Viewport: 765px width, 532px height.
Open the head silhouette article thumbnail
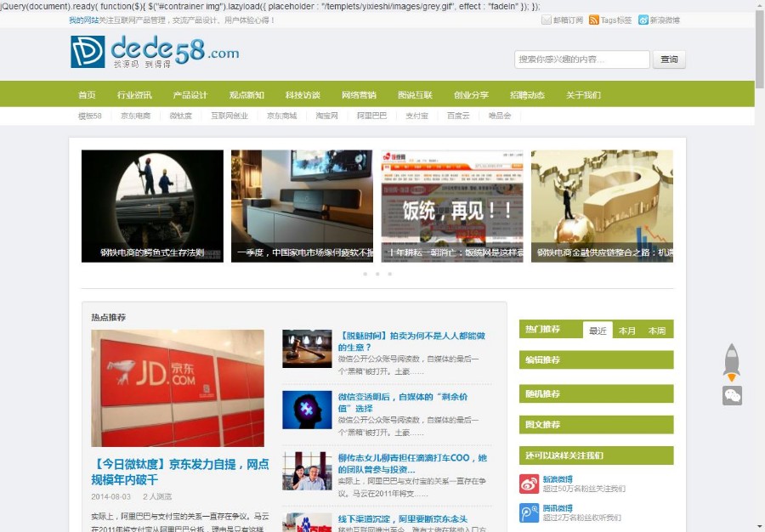[x=307, y=410]
